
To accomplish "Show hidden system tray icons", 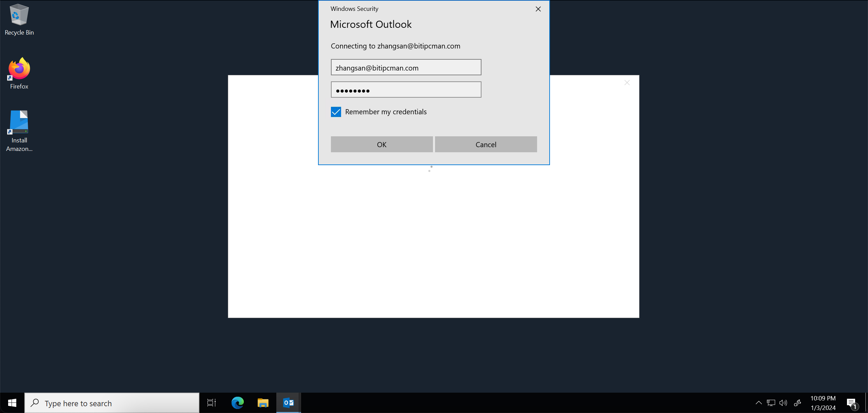I will click(759, 403).
